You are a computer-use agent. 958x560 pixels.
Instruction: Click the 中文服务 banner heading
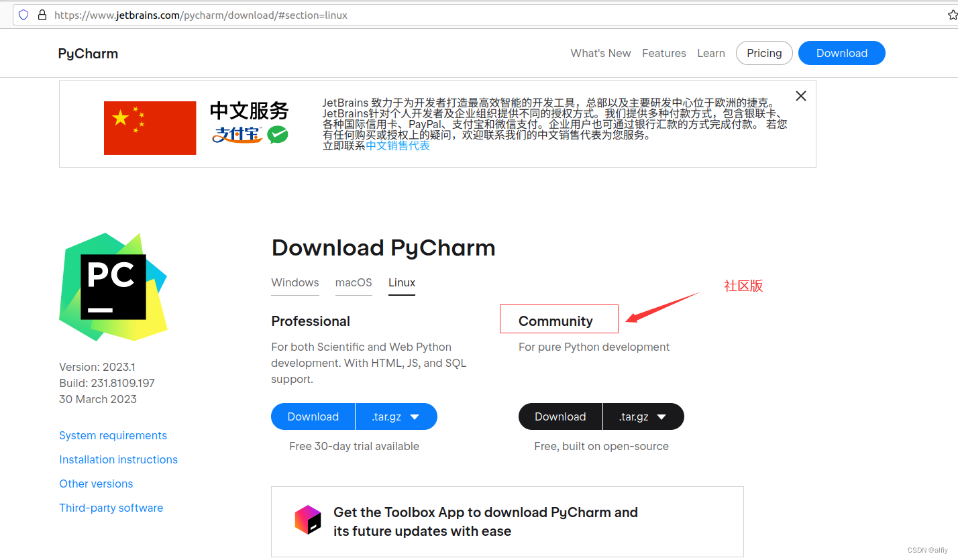coord(249,111)
